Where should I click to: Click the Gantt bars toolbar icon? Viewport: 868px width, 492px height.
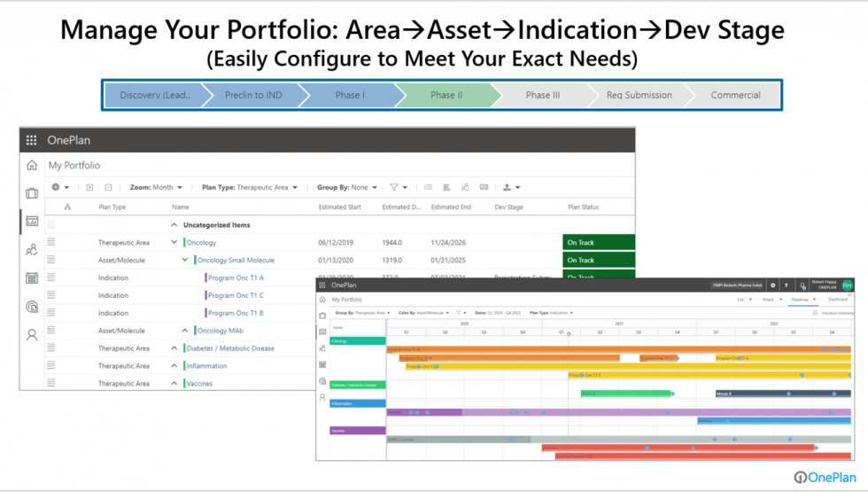click(x=446, y=187)
